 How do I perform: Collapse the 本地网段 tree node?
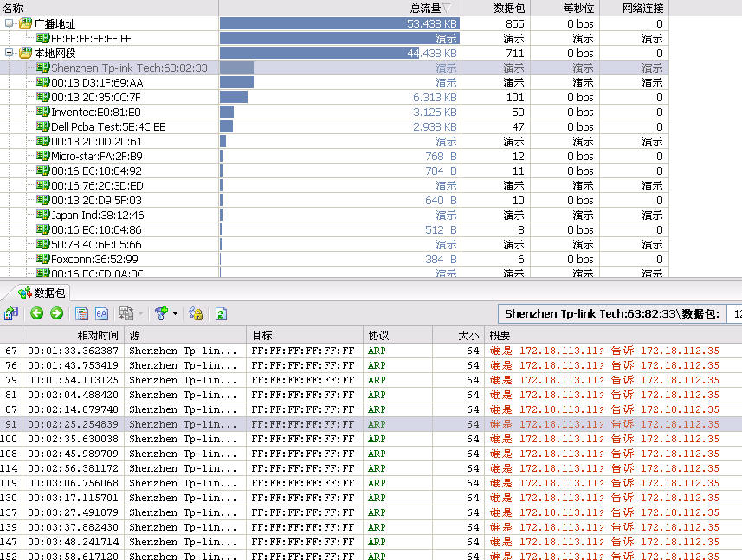(x=10, y=54)
